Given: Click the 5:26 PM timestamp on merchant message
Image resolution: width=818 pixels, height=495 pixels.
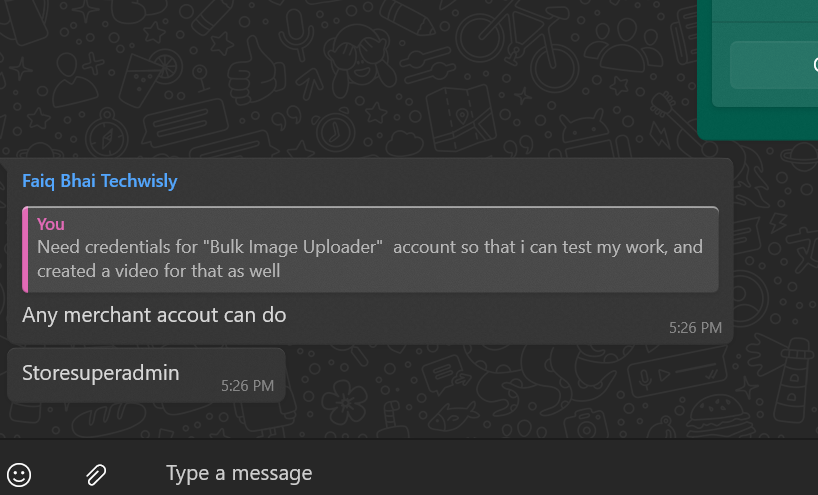Looking at the screenshot, I should click(x=695, y=328).
